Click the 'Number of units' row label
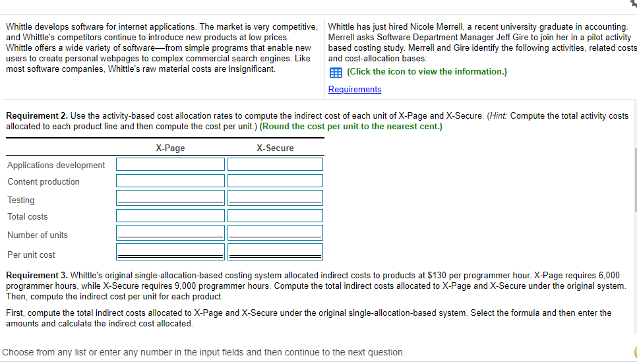 coord(38,235)
